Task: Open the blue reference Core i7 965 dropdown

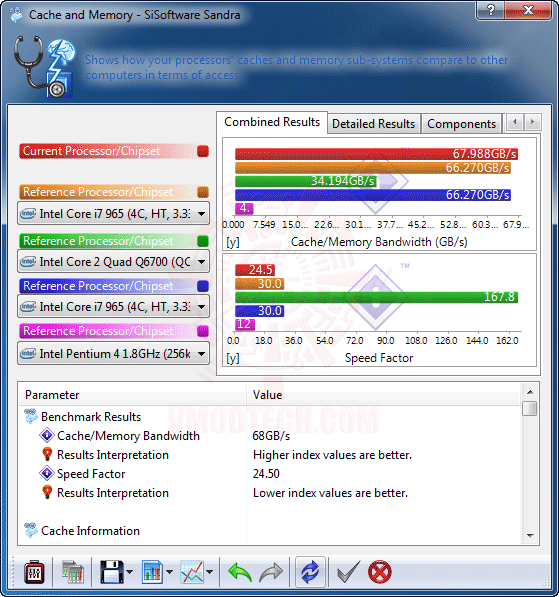Action: coord(113,306)
